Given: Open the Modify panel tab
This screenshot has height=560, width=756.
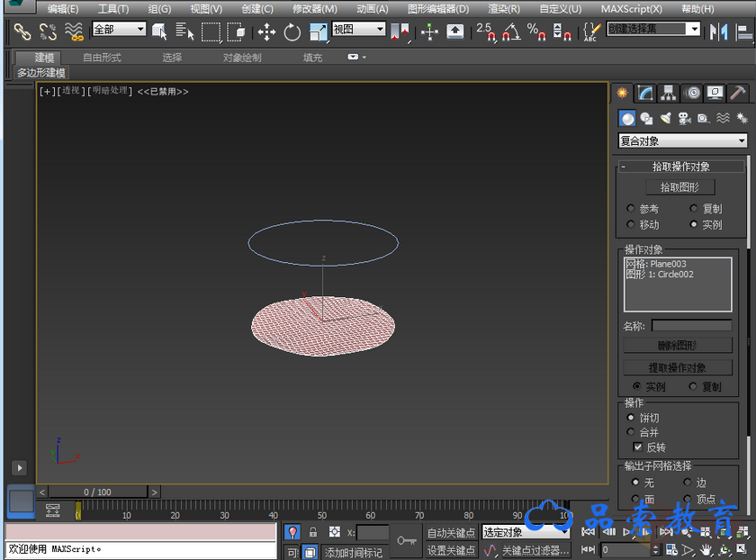Looking at the screenshot, I should coord(645,93).
